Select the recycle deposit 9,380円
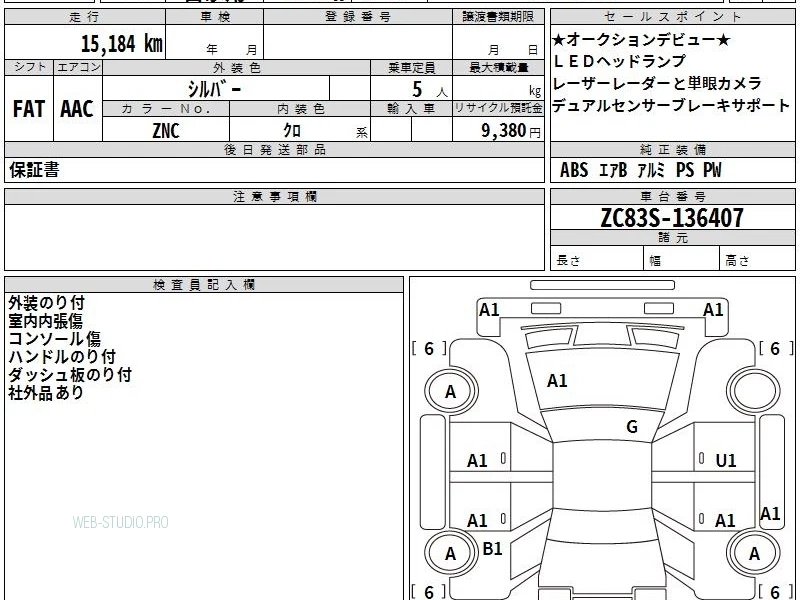800x600 pixels. click(511, 131)
